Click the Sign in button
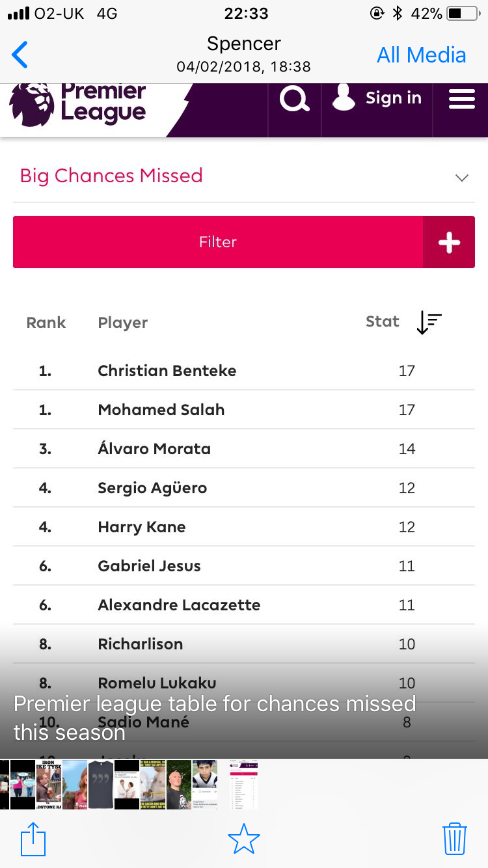This screenshot has width=488, height=868. click(377, 99)
